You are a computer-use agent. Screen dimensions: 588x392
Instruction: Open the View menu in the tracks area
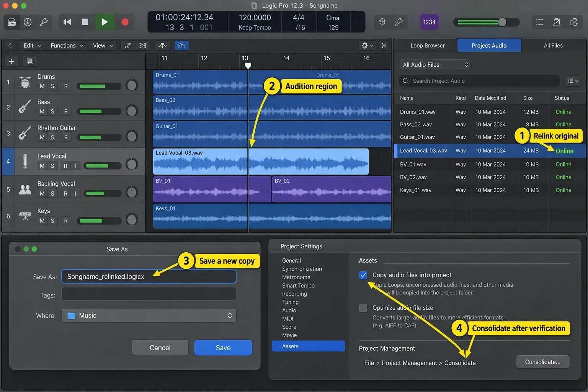103,46
